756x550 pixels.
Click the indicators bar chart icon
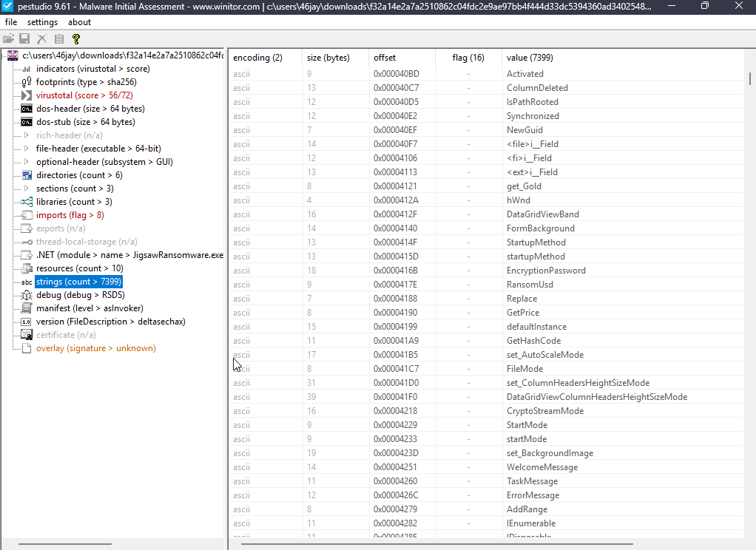[27, 69]
